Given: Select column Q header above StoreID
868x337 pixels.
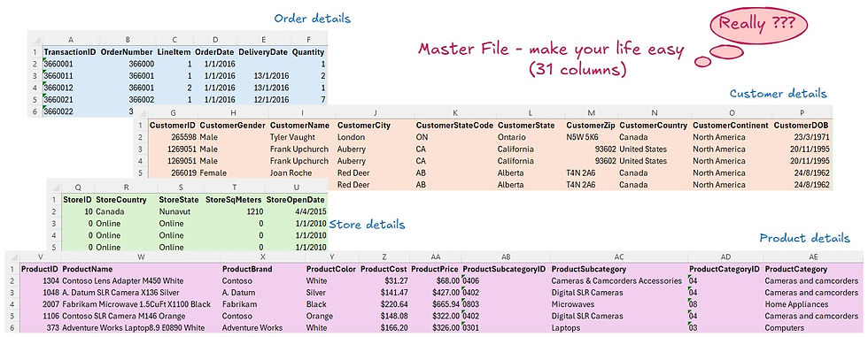Looking at the screenshot, I should pos(77,187).
